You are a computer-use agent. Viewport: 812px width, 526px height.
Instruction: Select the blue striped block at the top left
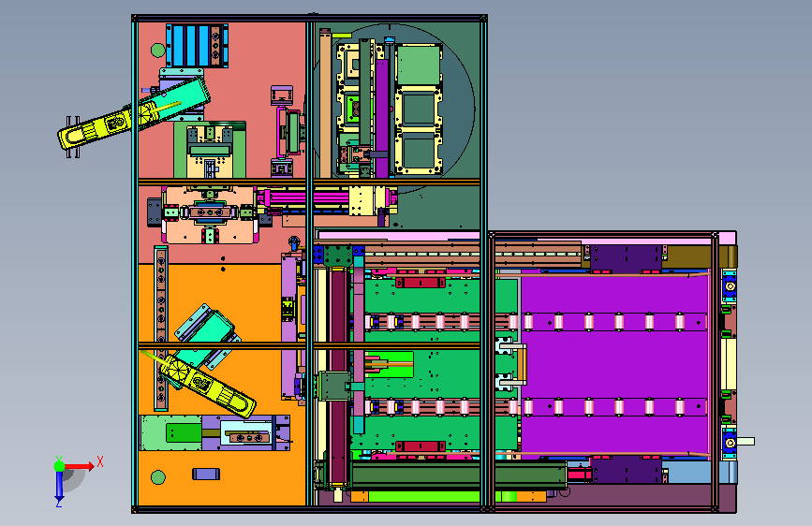[x=197, y=46]
